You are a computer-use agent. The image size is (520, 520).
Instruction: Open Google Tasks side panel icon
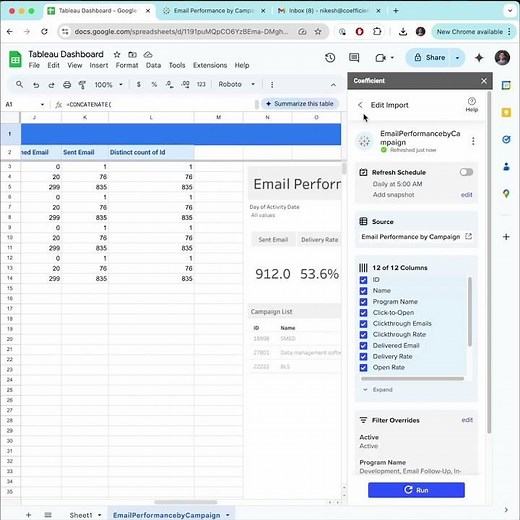tap(506, 139)
